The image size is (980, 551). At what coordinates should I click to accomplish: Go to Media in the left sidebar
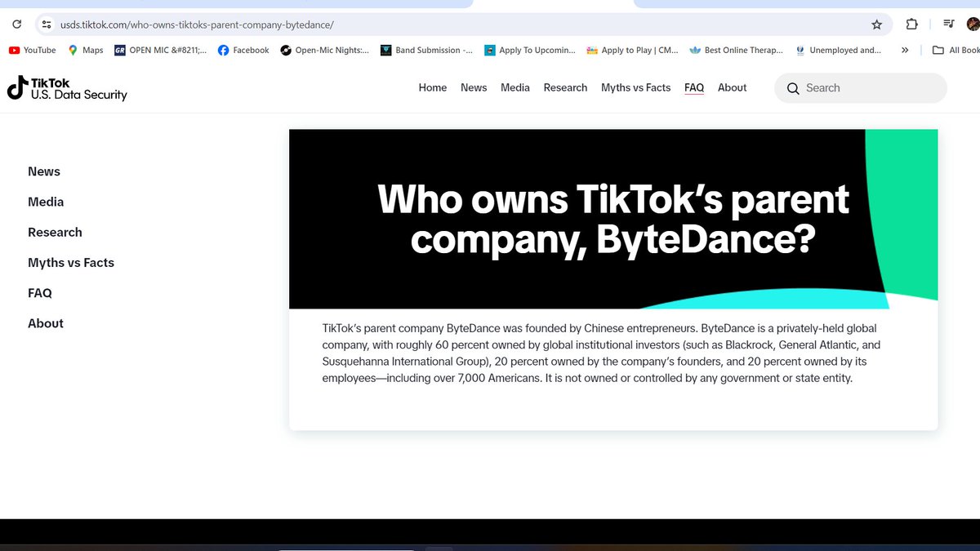pyautogui.click(x=46, y=202)
